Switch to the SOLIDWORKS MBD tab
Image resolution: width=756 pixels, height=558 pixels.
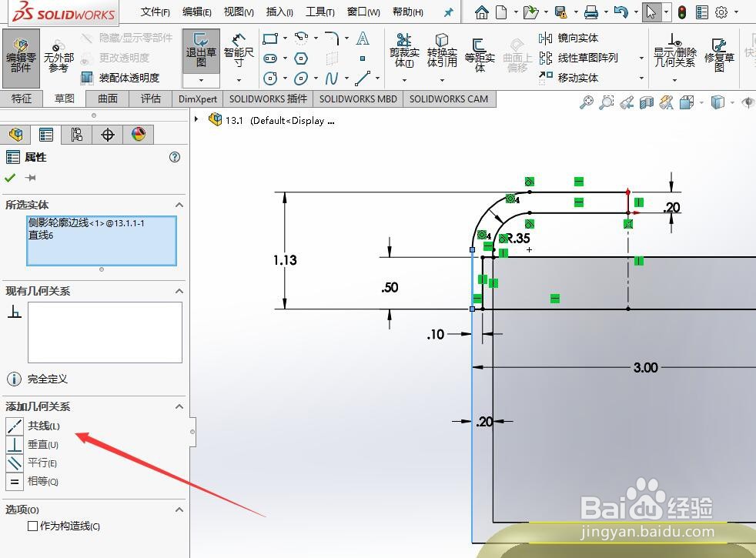(358, 99)
